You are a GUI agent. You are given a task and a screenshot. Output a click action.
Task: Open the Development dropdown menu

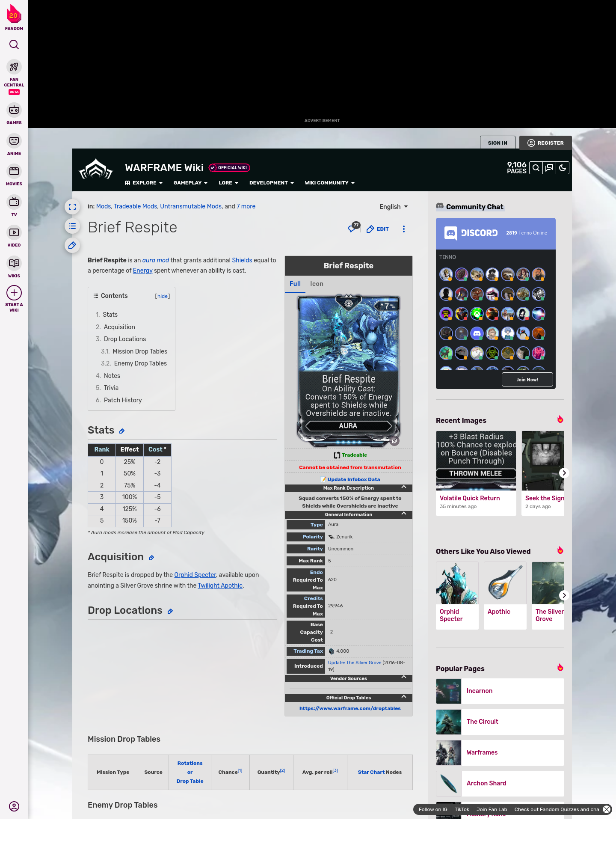tap(272, 183)
